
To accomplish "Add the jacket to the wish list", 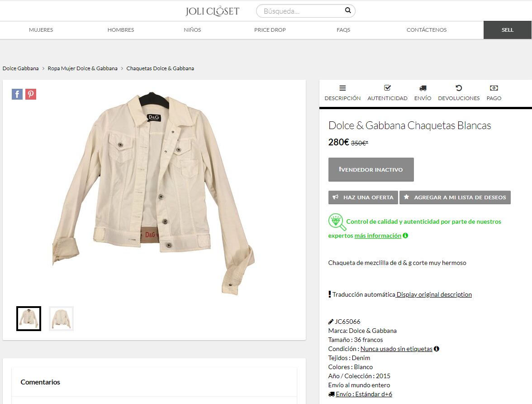I will click(x=455, y=197).
